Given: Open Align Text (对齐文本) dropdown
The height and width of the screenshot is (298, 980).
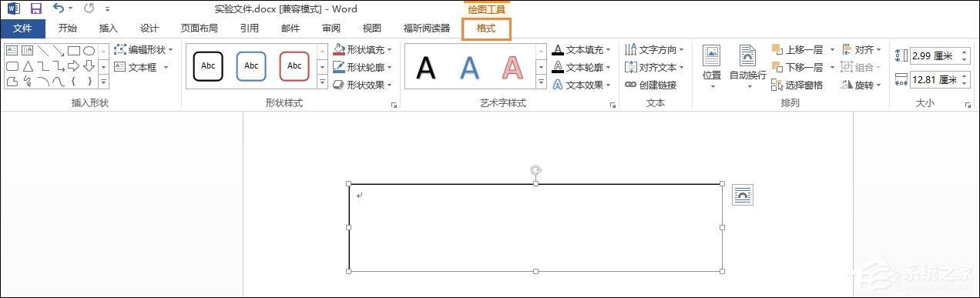Looking at the screenshot, I should pyautogui.click(x=655, y=67).
